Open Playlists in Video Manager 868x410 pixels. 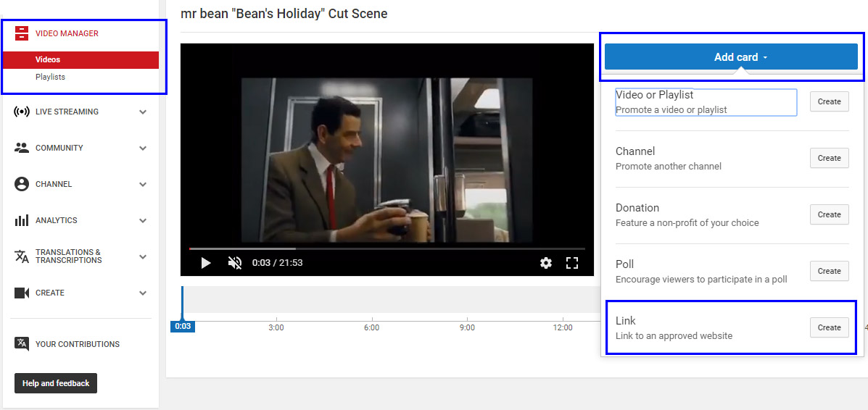(x=50, y=77)
